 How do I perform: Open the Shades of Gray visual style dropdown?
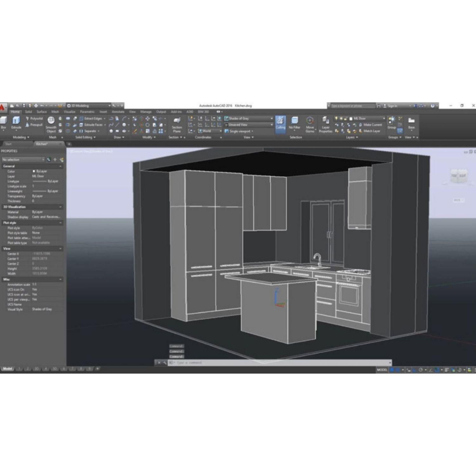coord(249,118)
